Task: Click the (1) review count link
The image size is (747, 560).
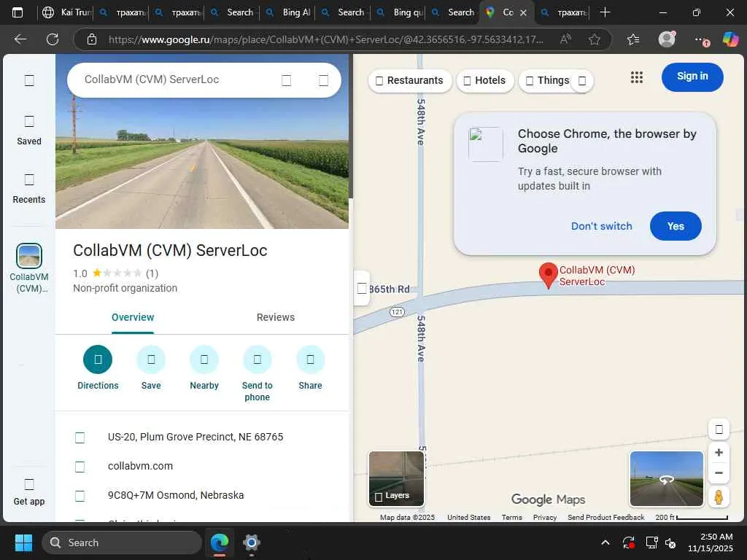Action: coord(152,273)
